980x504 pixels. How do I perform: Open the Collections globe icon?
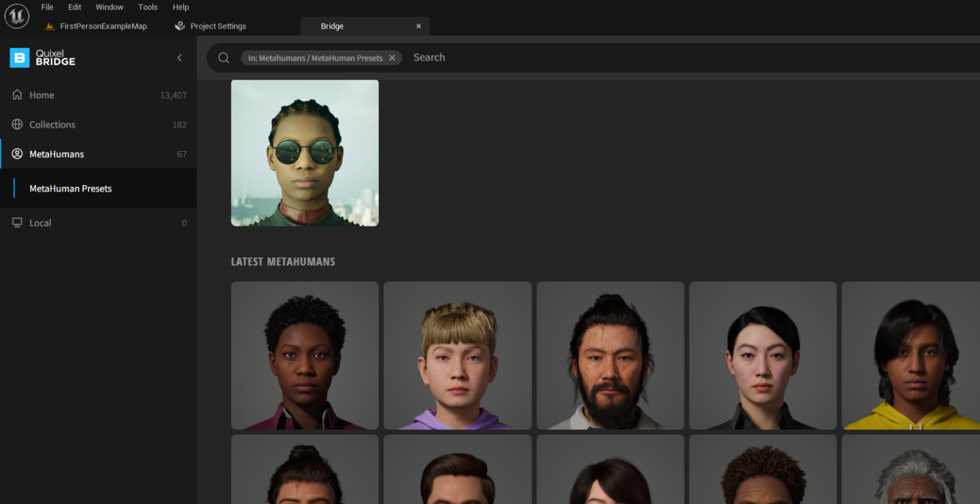coord(17,124)
